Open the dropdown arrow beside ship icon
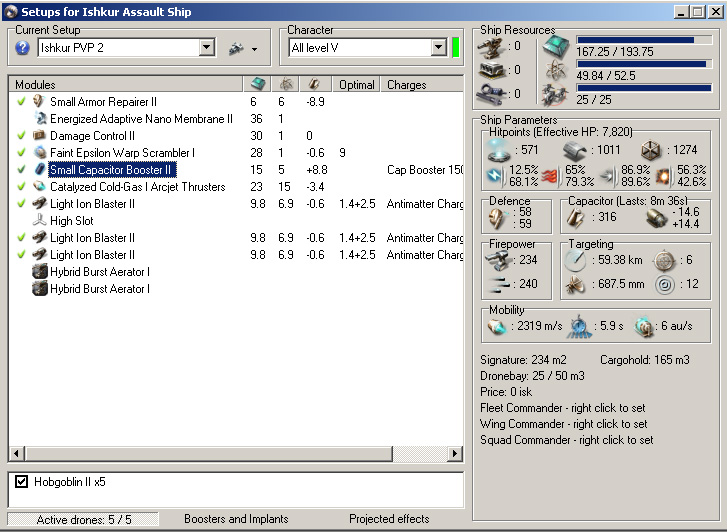The width and height of the screenshot is (727, 532). 255,49
